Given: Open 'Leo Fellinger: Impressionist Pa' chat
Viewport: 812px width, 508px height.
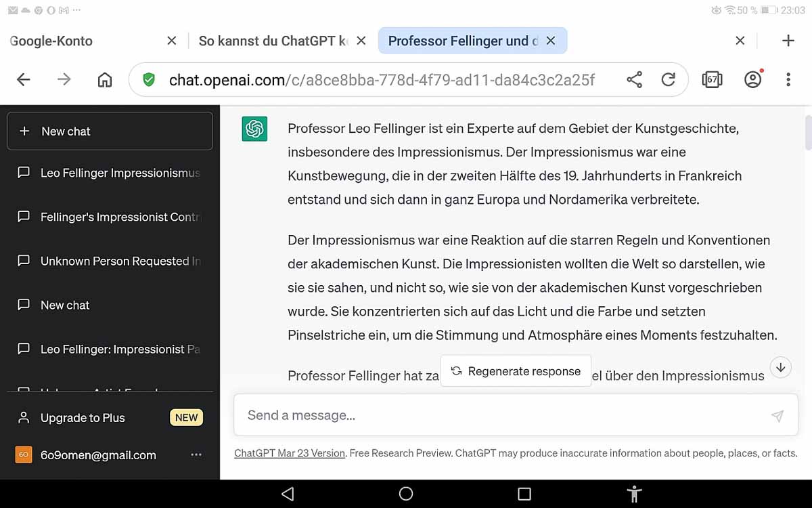Looking at the screenshot, I should pos(110,349).
